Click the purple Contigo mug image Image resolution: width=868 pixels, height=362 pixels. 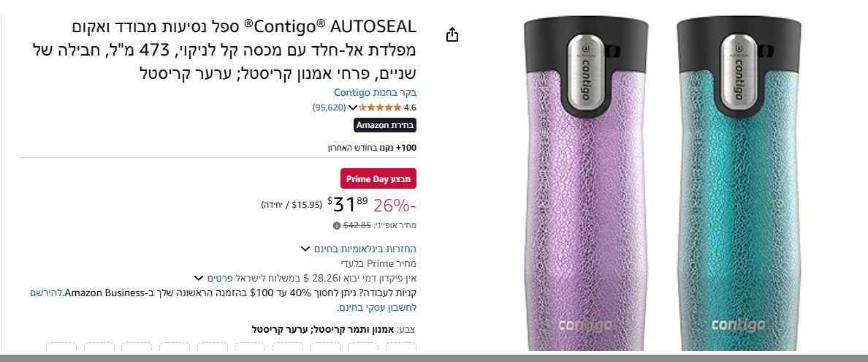click(587, 186)
